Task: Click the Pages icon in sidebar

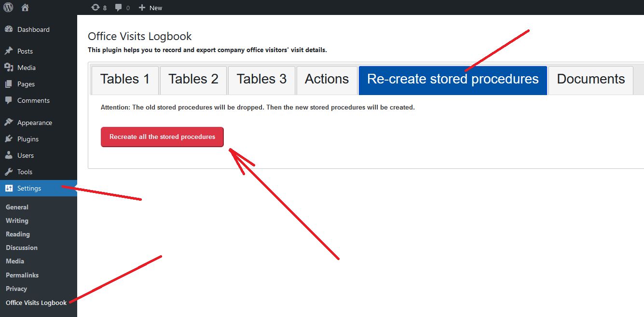Action: [x=9, y=84]
